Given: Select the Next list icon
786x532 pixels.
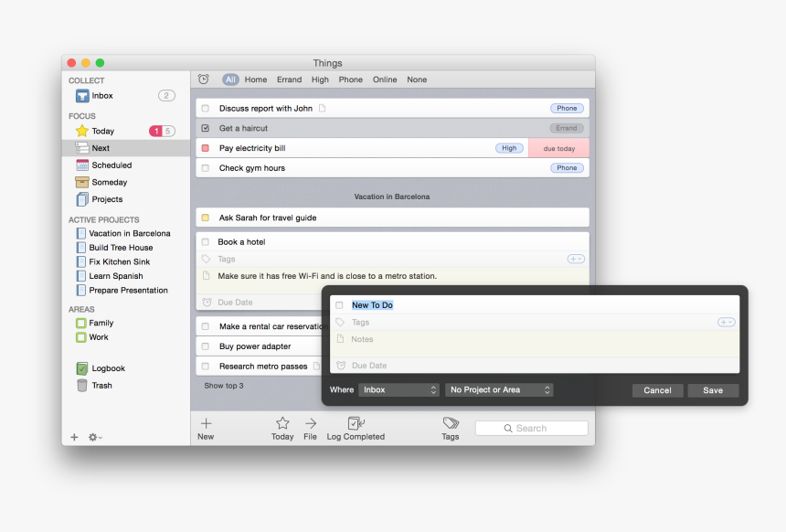Looking at the screenshot, I should (x=82, y=148).
